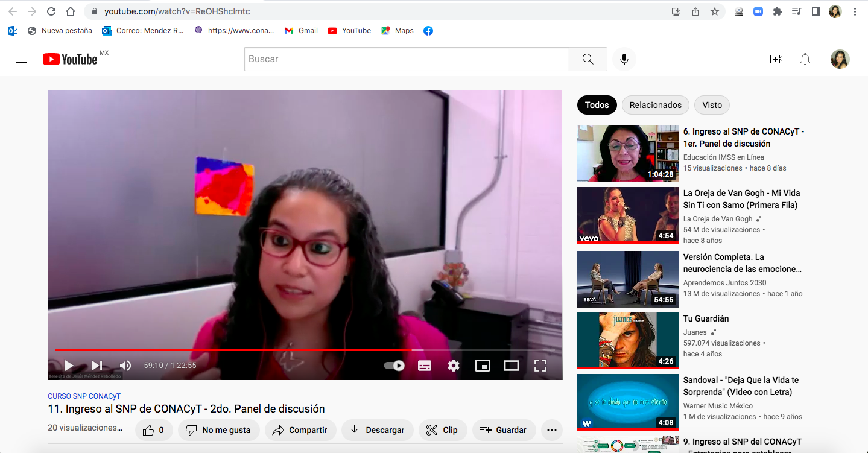Open the Nueva pestaña bookmark
868x453 pixels.
tap(60, 30)
